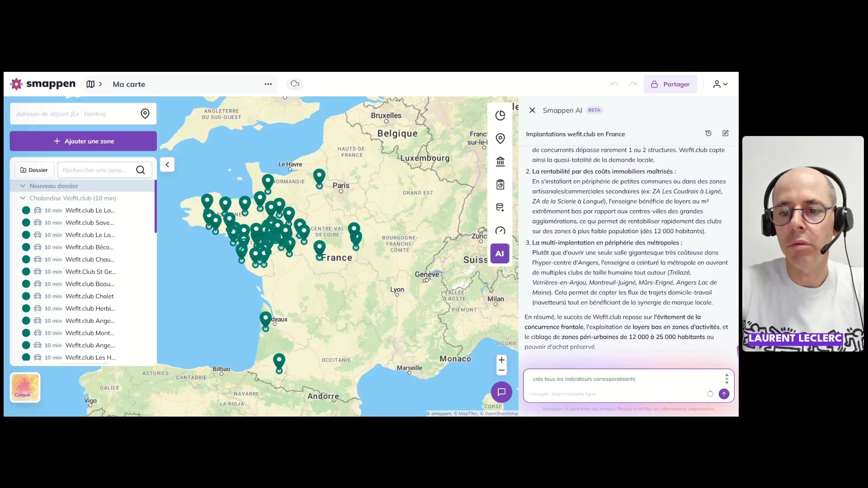The height and width of the screenshot is (488, 868).
Task: Toggle the purple AI assistant button
Action: click(500, 253)
